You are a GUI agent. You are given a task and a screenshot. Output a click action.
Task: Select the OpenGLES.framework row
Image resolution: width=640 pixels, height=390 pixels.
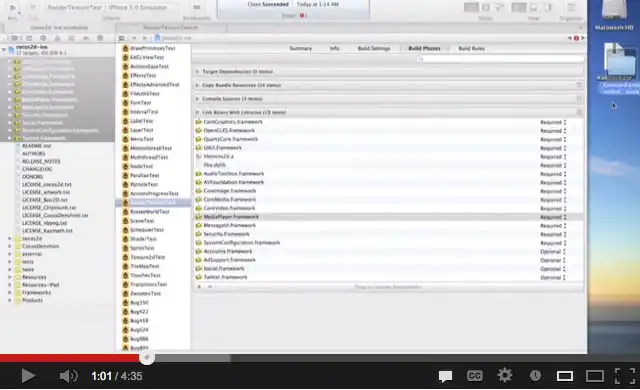click(389, 131)
